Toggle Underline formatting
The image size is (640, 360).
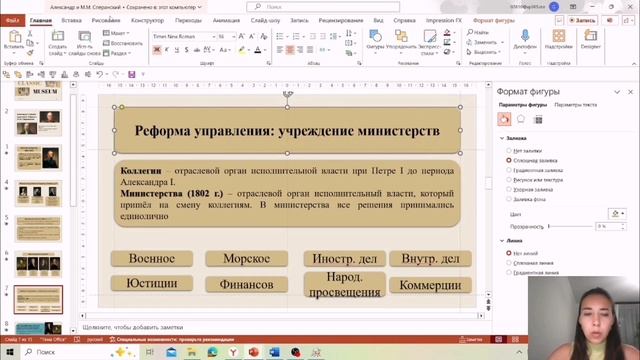(x=176, y=50)
